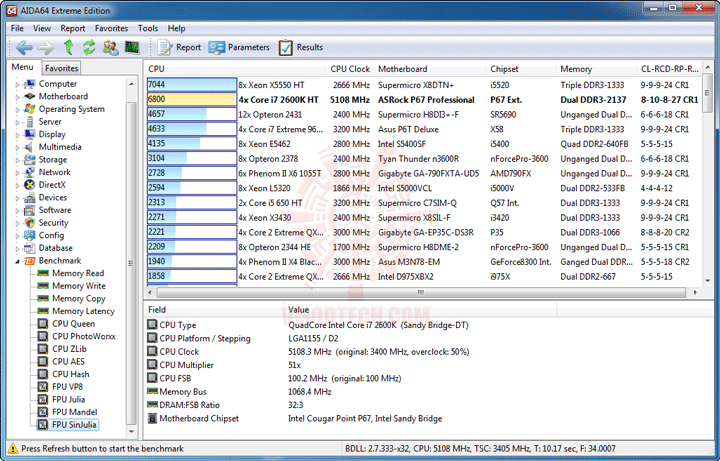Open the Tools menu
This screenshot has width=720, height=461.
148,28
